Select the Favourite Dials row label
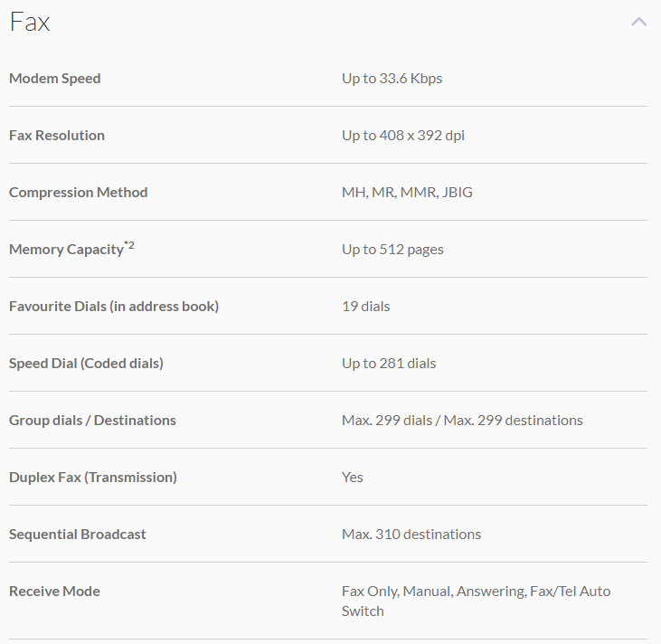 (114, 307)
